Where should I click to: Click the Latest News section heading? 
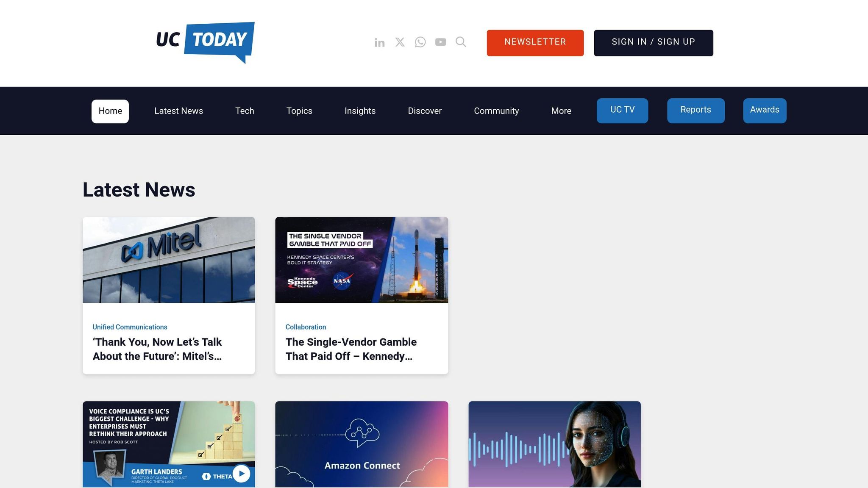click(x=139, y=190)
